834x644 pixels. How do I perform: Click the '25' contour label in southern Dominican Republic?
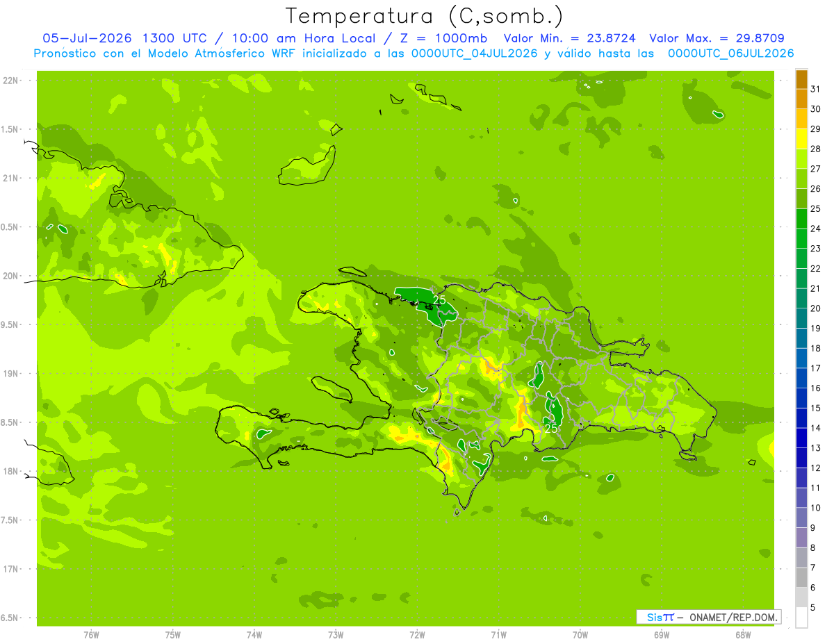(550, 429)
